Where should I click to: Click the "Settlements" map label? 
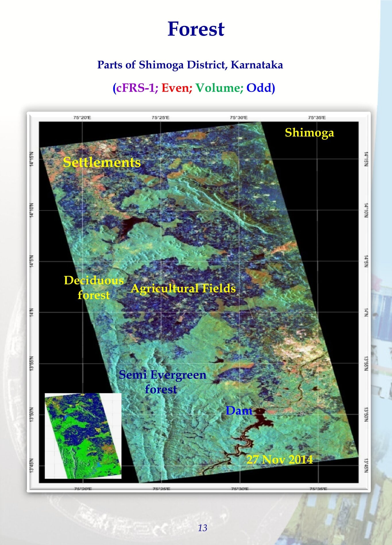click(102, 162)
